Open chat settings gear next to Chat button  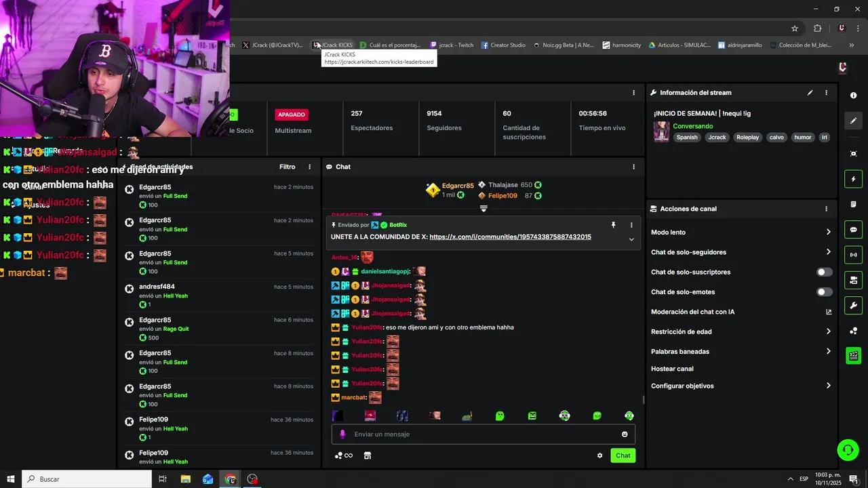599,455
